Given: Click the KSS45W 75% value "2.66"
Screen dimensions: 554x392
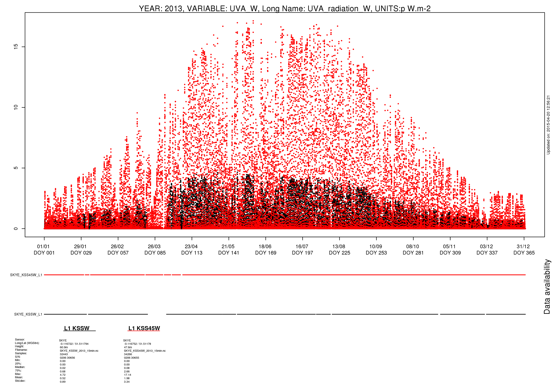Looking at the screenshot, I should click(127, 372).
